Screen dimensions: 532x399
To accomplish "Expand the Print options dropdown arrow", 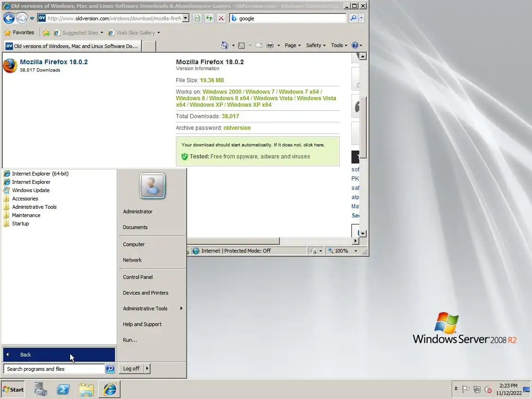I will pos(278,45).
